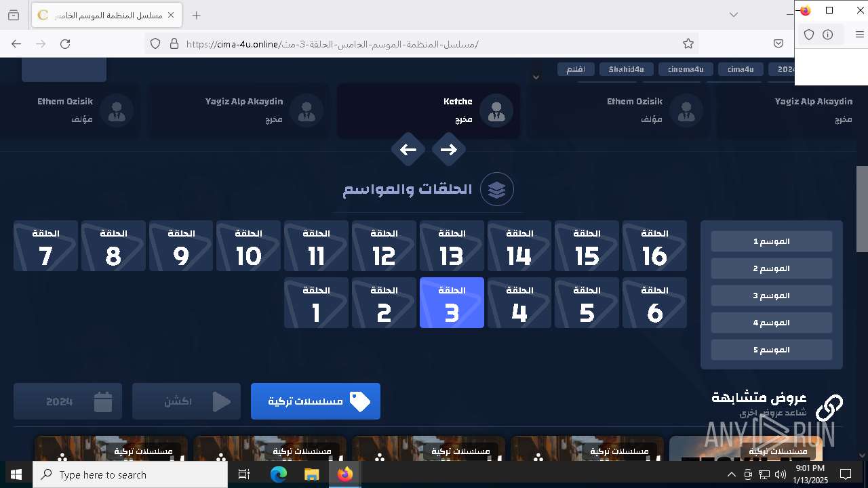Click the taskbar search box
The height and width of the screenshot is (488, 868).
coord(130,474)
